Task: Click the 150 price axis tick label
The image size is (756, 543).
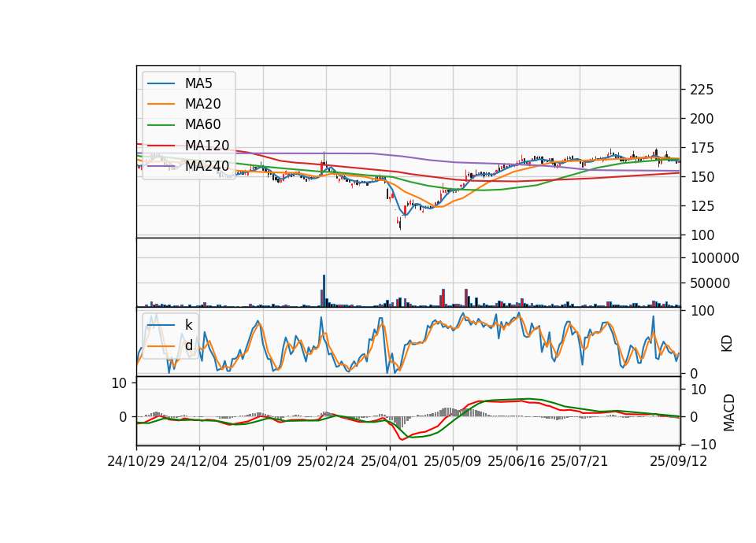Action: pos(702,177)
